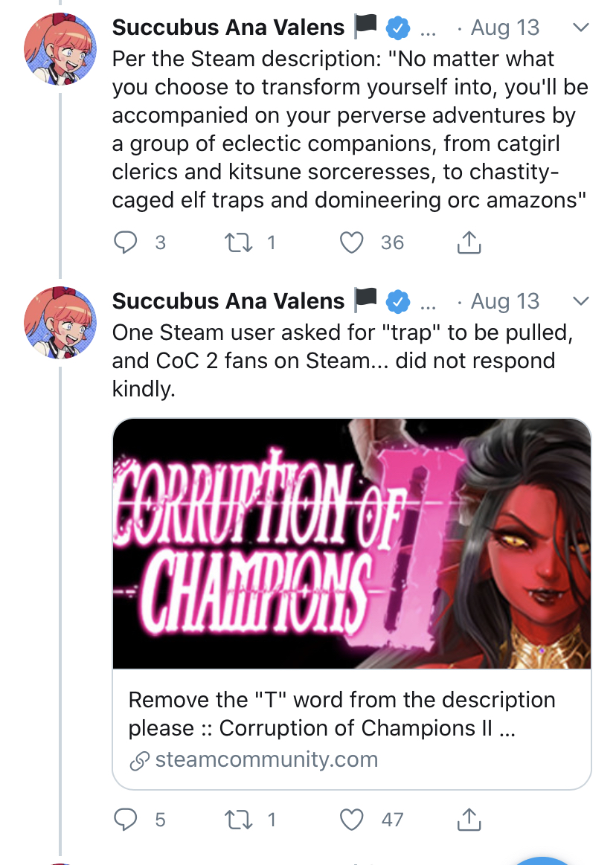Open Succubus Ana Valens name on second tweet
Screen dimensions: 616x865
point(228,301)
